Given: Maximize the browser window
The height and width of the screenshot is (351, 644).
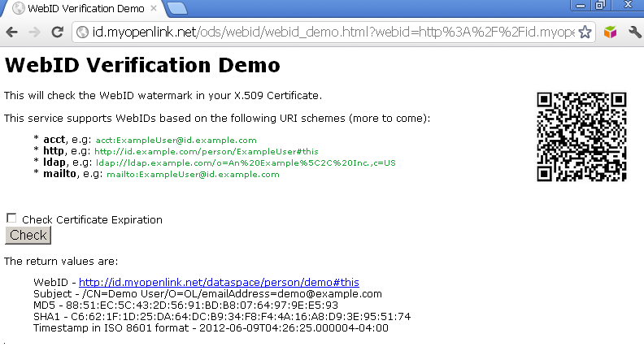Looking at the screenshot, I should tap(600, 5).
